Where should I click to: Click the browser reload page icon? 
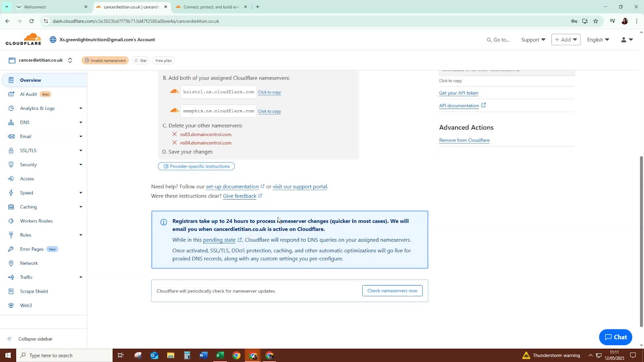pos(31,21)
